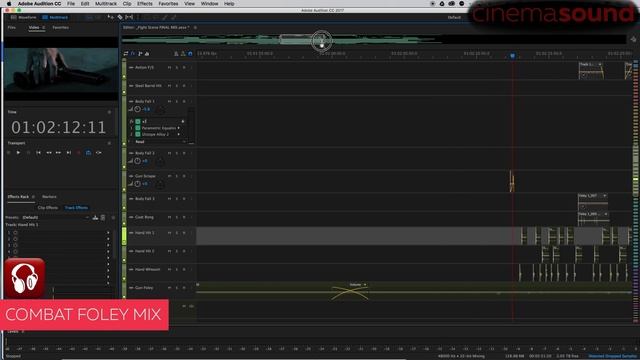Click the red Record button
Viewport: 640px width, 360px height.
79,153
